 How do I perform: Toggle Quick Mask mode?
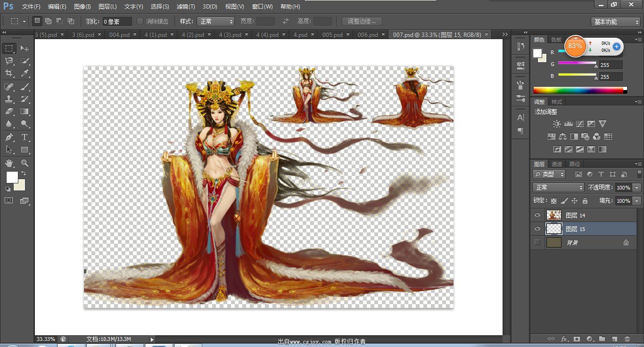point(9,200)
